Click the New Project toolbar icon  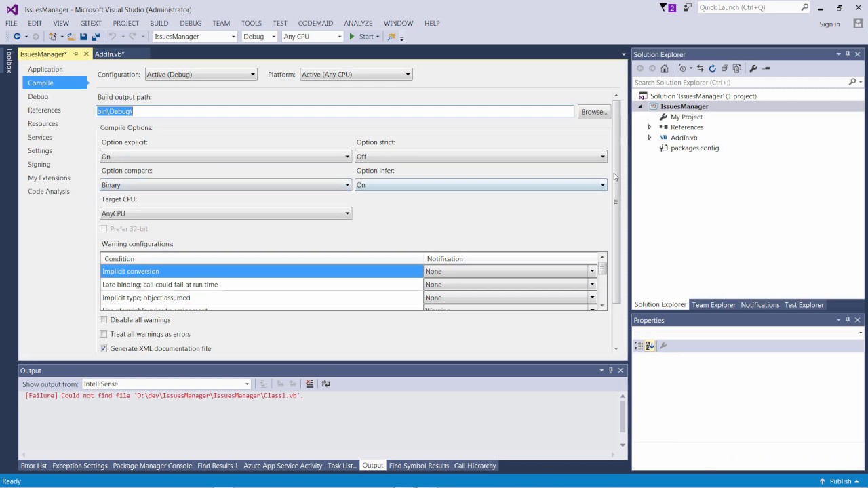point(52,37)
